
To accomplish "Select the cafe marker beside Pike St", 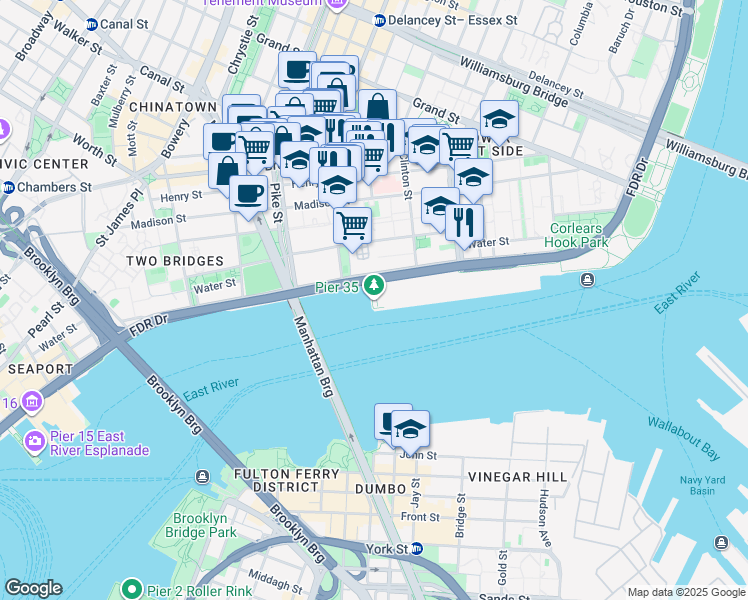I will tap(249, 195).
